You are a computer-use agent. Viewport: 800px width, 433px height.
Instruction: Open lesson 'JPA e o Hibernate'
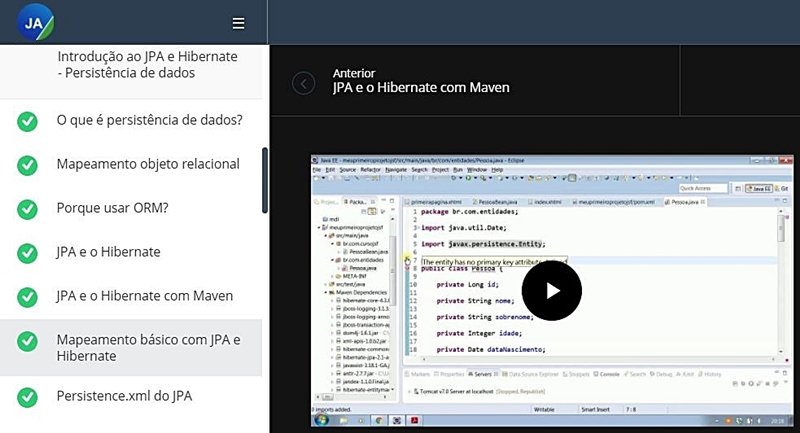(x=108, y=252)
